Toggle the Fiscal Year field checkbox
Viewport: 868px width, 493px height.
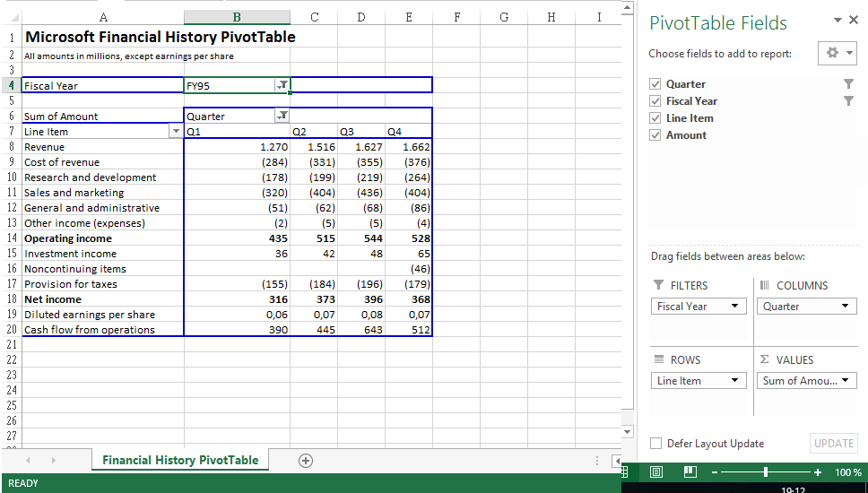[x=655, y=101]
